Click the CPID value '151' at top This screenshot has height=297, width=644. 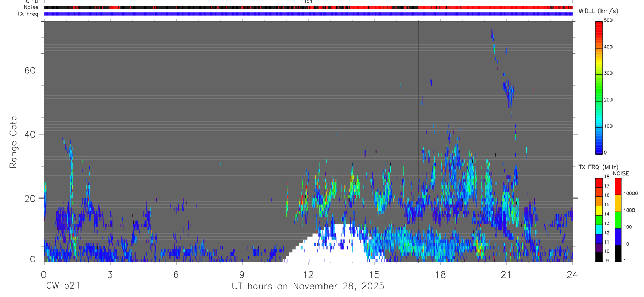pos(308,2)
